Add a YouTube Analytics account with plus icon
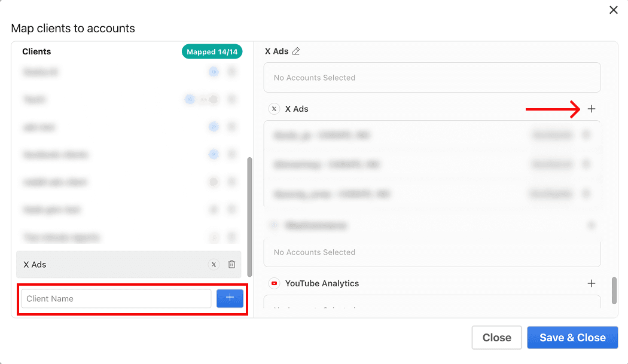The width and height of the screenshot is (628, 364). (x=591, y=283)
